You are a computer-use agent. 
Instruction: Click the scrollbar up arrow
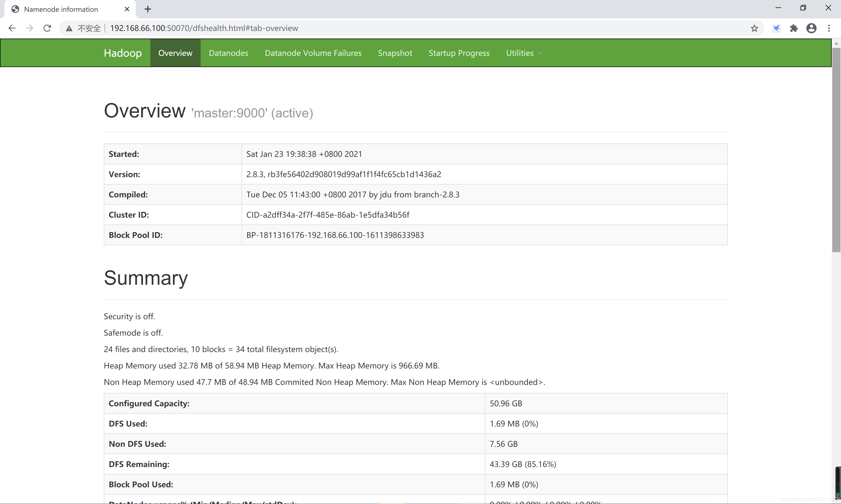[x=836, y=44]
